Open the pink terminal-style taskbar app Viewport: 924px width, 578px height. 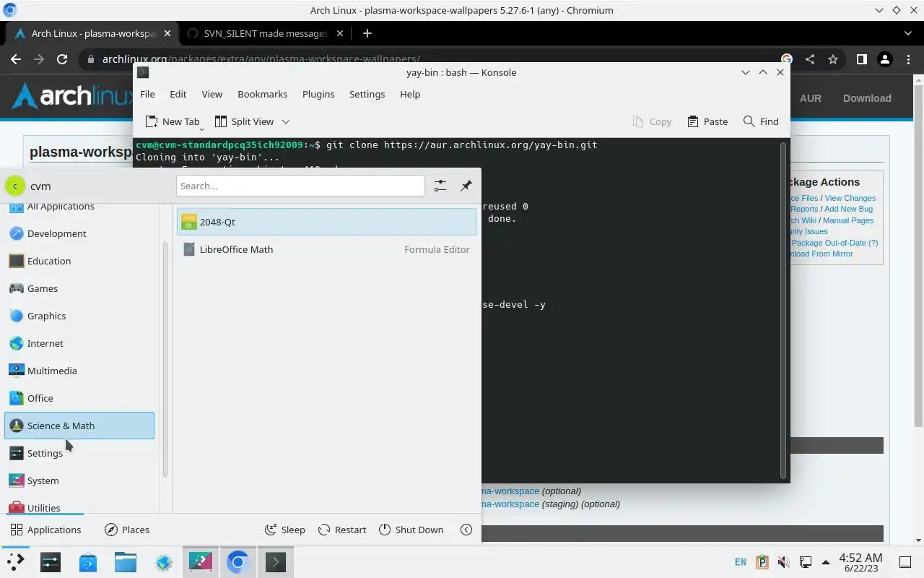201,562
